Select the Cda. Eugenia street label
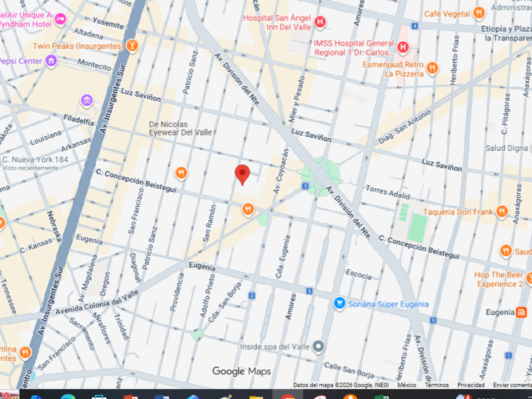The height and width of the screenshot is (399, 532). pos(282,257)
